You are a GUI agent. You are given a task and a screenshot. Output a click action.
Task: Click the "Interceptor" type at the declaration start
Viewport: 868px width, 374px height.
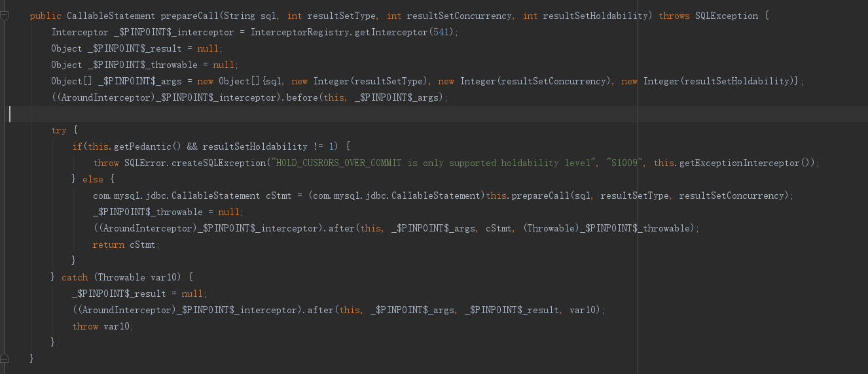[80, 32]
